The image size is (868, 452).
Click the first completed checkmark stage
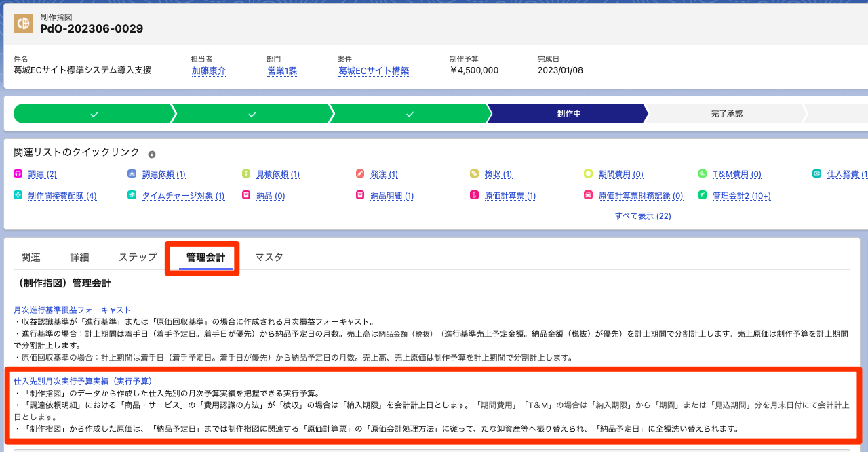pos(94,114)
